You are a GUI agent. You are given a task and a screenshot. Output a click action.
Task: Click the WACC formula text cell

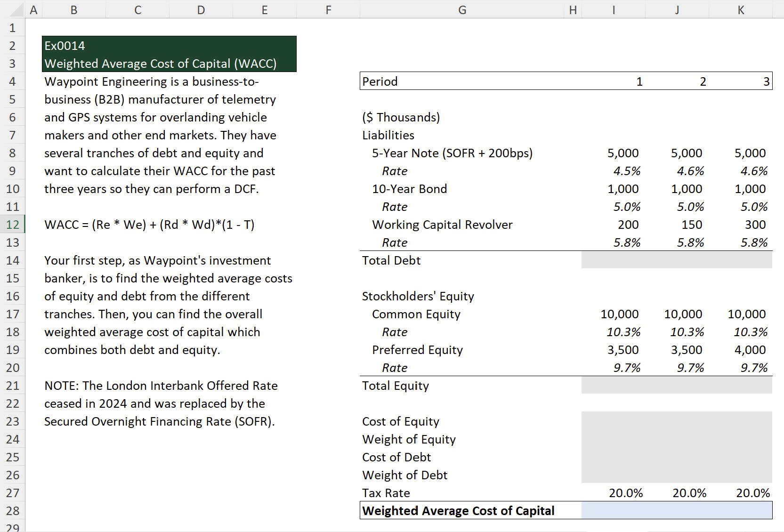149,225
